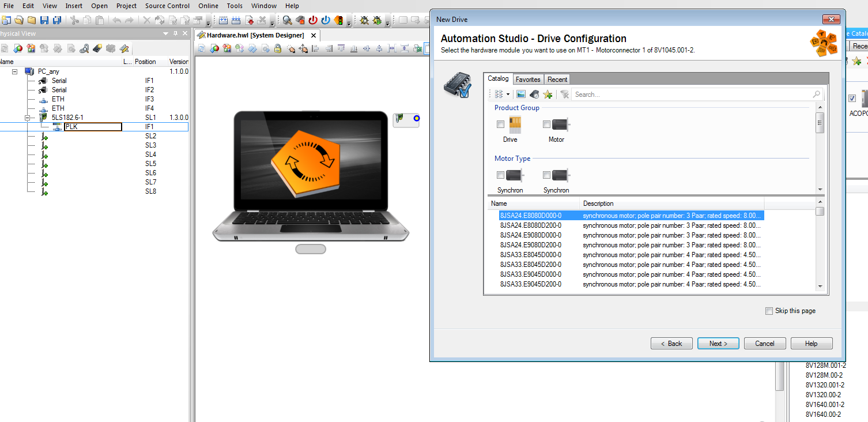Click the Save All toolbar icon
The width and height of the screenshot is (868, 422).
click(x=57, y=20)
